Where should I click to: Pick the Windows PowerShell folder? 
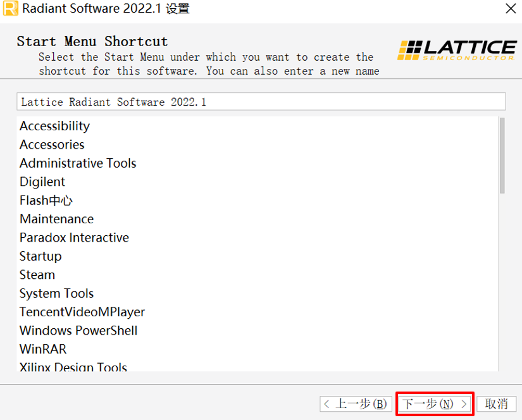(x=78, y=330)
